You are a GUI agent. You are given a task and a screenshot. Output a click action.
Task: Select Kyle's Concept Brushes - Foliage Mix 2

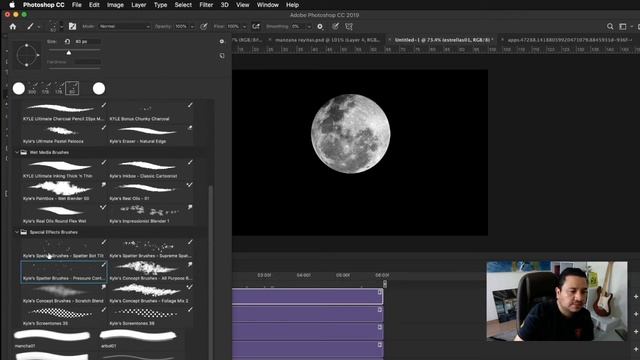151,294
